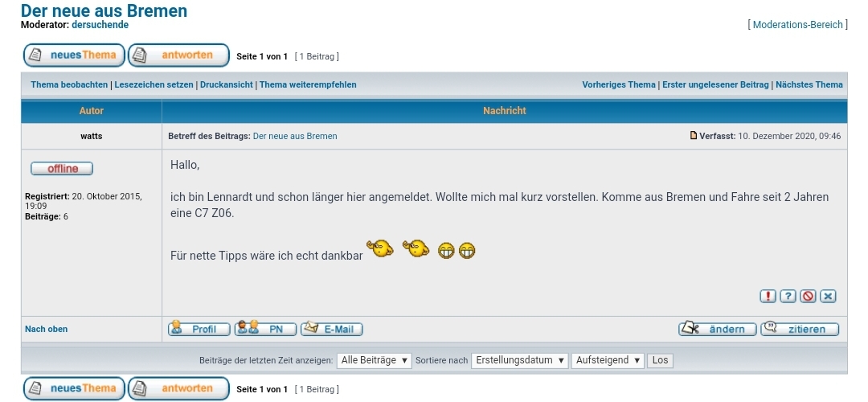868x402 pixels.
Task: Click the red prohibition warn icon
Action: click(x=809, y=296)
